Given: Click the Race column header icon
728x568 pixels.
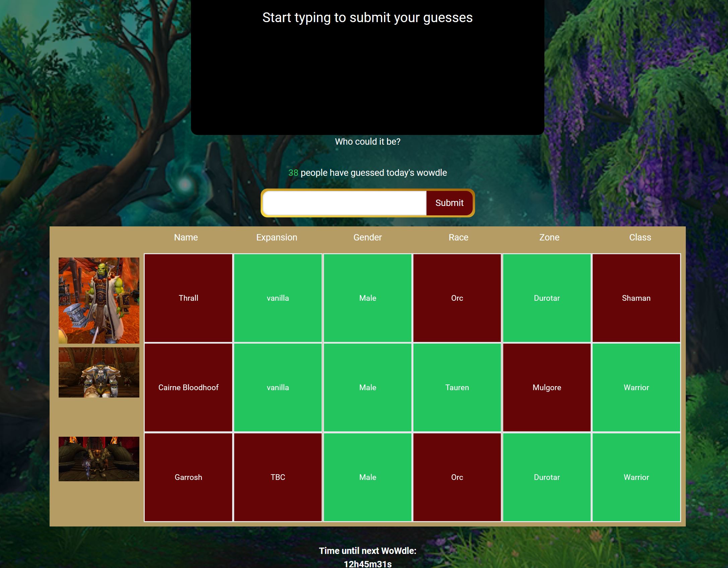Looking at the screenshot, I should (x=458, y=237).
